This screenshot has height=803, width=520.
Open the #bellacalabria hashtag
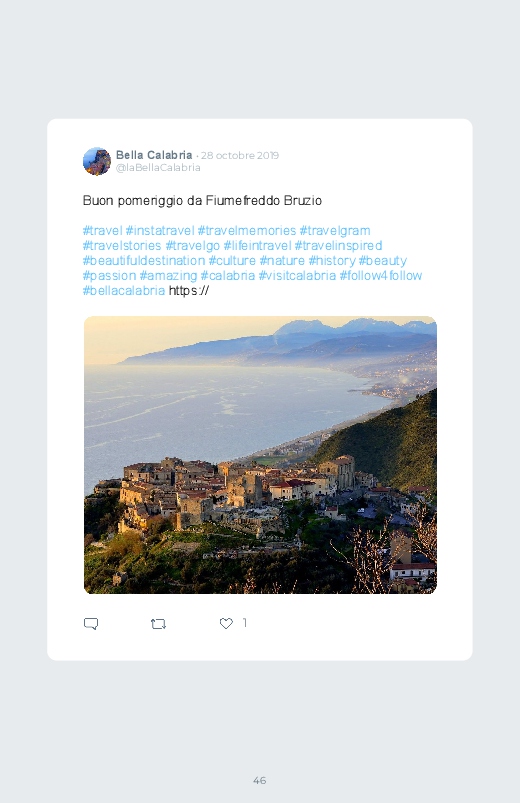click(x=124, y=291)
